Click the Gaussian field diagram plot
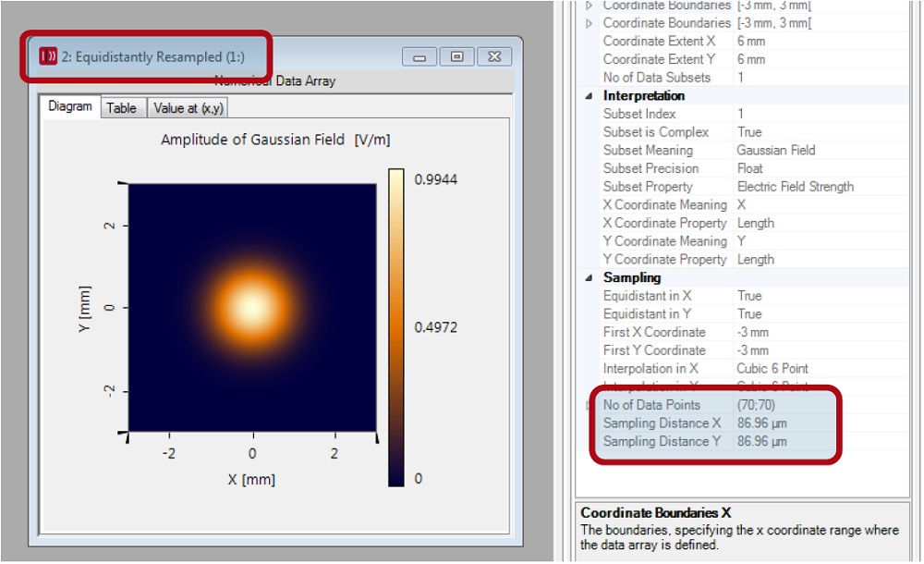Image resolution: width=924 pixels, height=564 pixels. tap(252, 307)
